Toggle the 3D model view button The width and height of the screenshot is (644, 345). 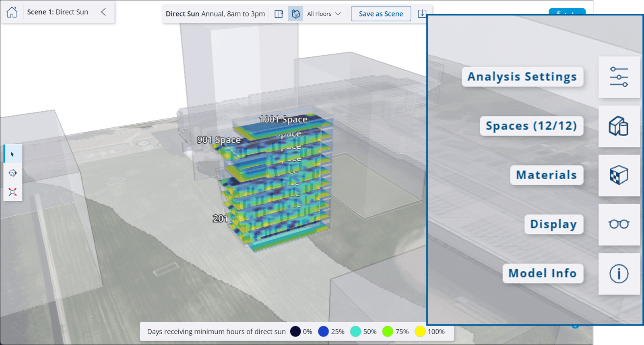point(295,14)
